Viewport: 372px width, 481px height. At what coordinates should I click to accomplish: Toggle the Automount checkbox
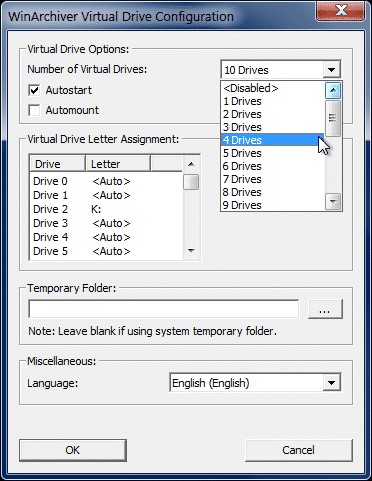(x=34, y=110)
